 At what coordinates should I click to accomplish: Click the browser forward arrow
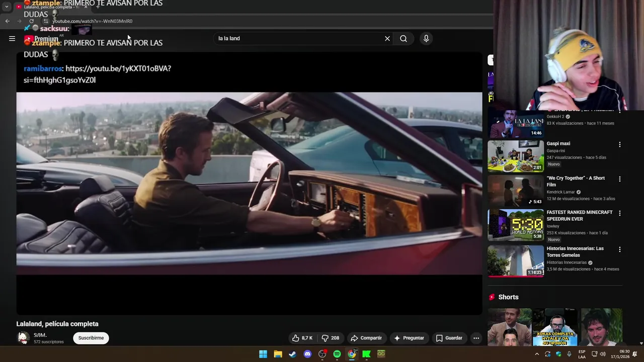click(19, 21)
